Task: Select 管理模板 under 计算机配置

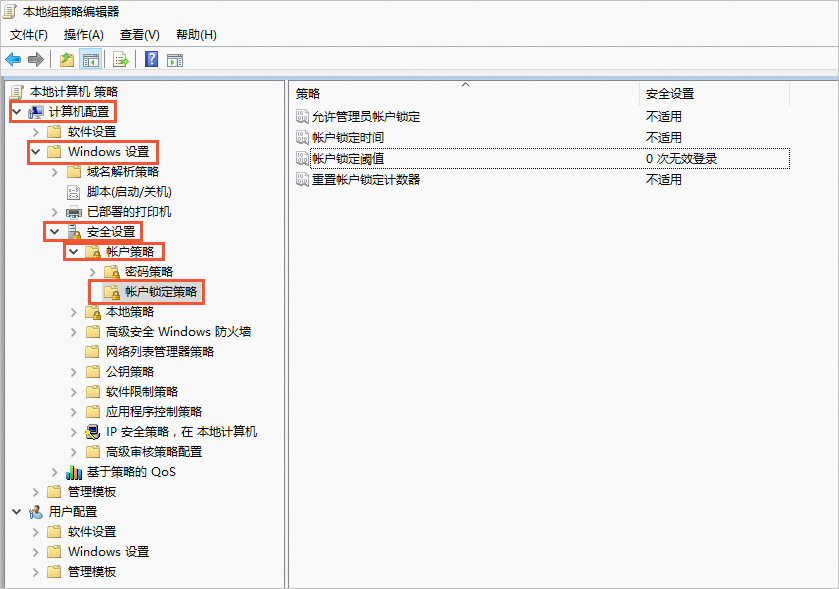Action: (92, 492)
